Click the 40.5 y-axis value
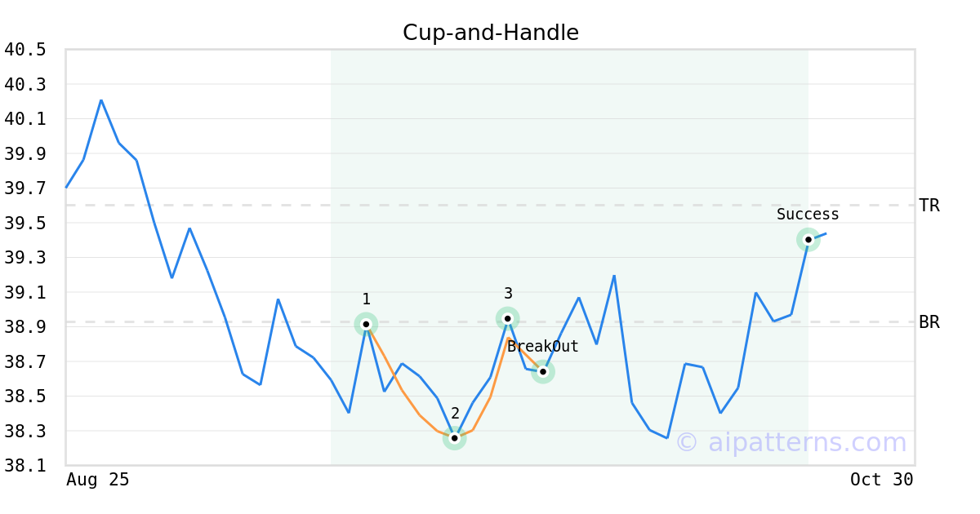This screenshot has height=514, width=980. coord(24,50)
